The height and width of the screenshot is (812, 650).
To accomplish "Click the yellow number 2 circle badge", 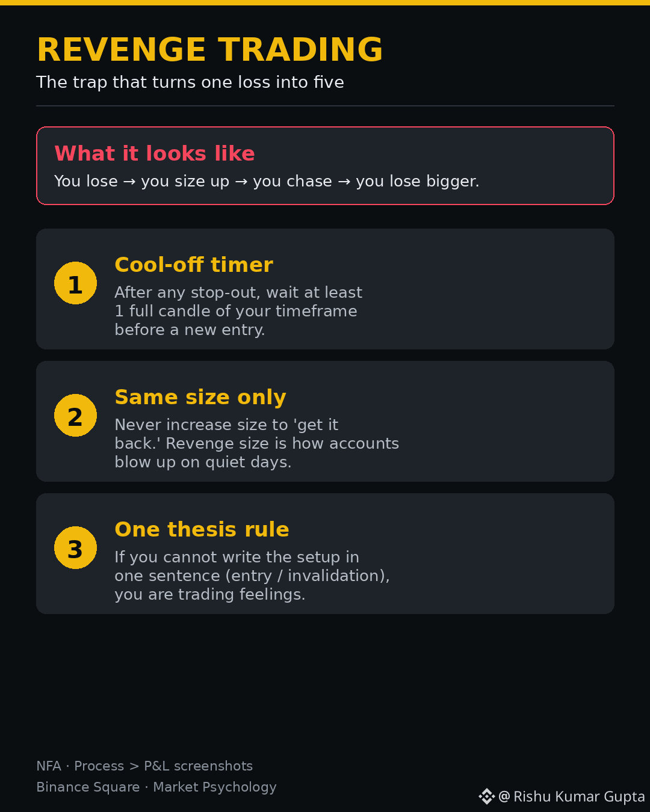I will pos(75,416).
